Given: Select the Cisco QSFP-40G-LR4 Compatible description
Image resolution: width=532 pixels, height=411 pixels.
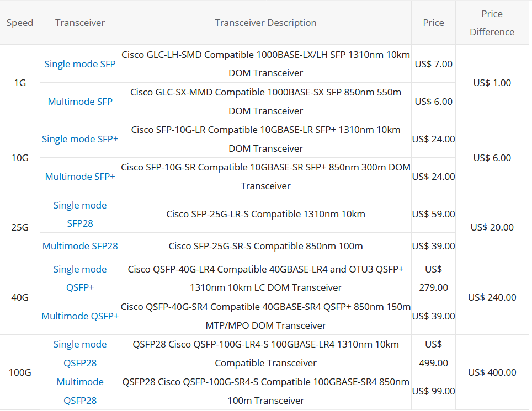Looking at the screenshot, I should tap(265, 279).
